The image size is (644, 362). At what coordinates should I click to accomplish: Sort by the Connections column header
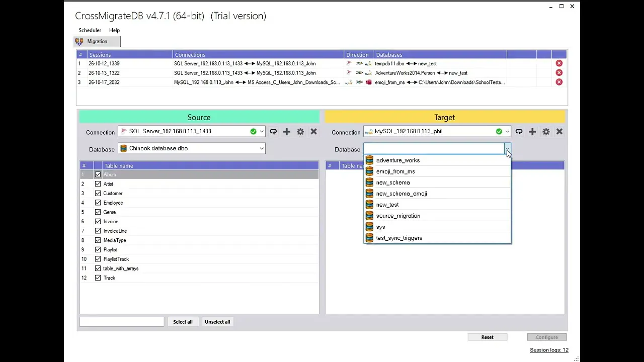click(x=259, y=54)
